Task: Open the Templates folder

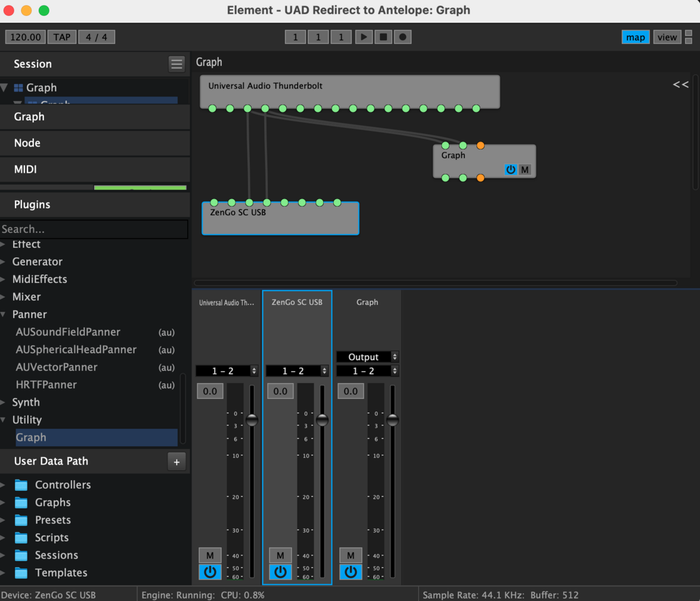Action: click(61, 572)
